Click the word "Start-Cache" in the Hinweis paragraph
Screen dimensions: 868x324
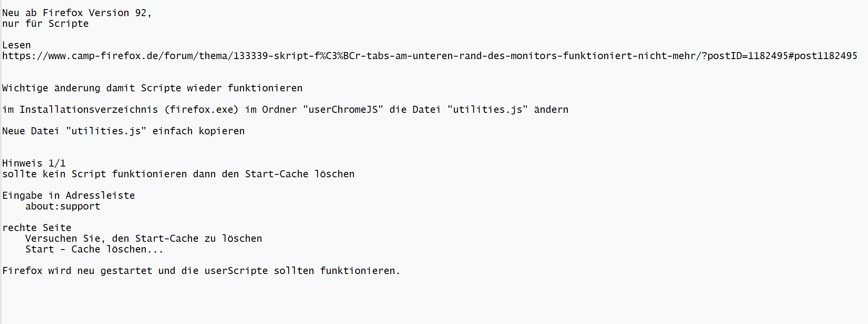pyautogui.click(x=277, y=174)
